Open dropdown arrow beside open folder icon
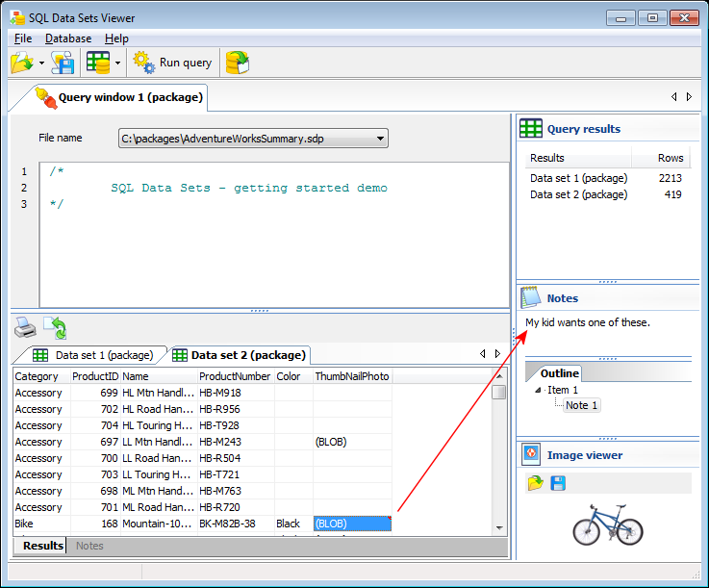 pos(42,64)
